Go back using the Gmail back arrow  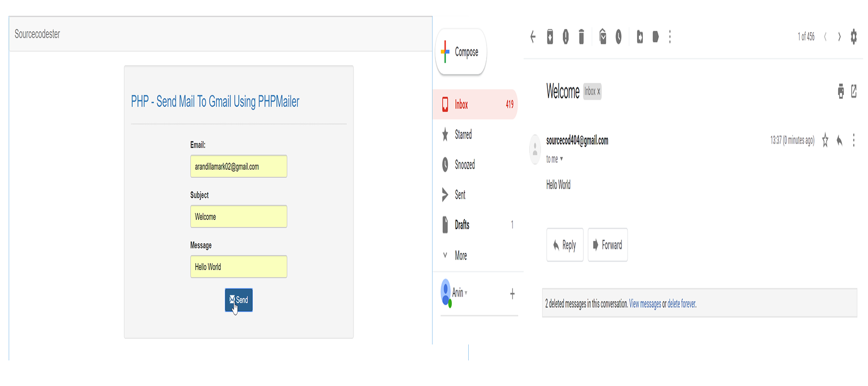click(533, 37)
